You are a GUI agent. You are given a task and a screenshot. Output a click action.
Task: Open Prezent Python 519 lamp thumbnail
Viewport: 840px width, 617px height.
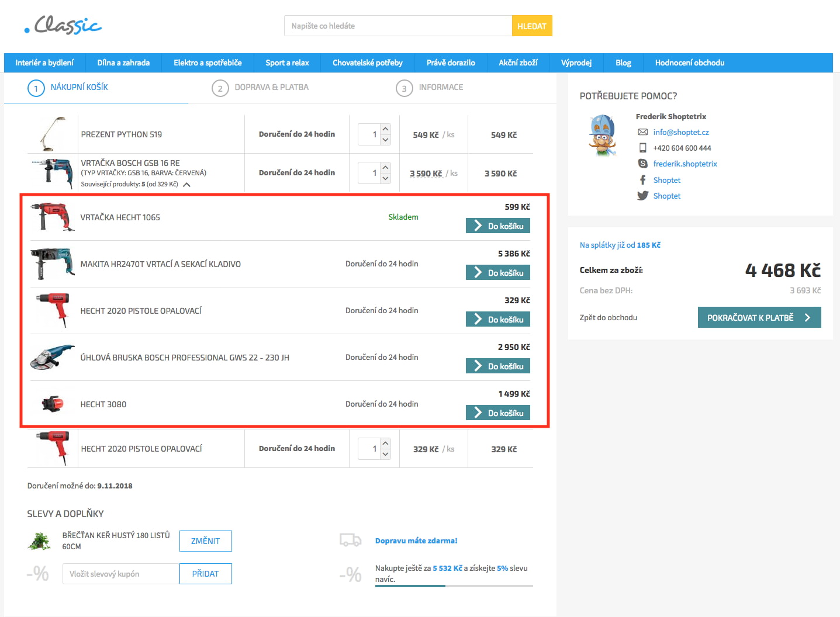[53, 134]
